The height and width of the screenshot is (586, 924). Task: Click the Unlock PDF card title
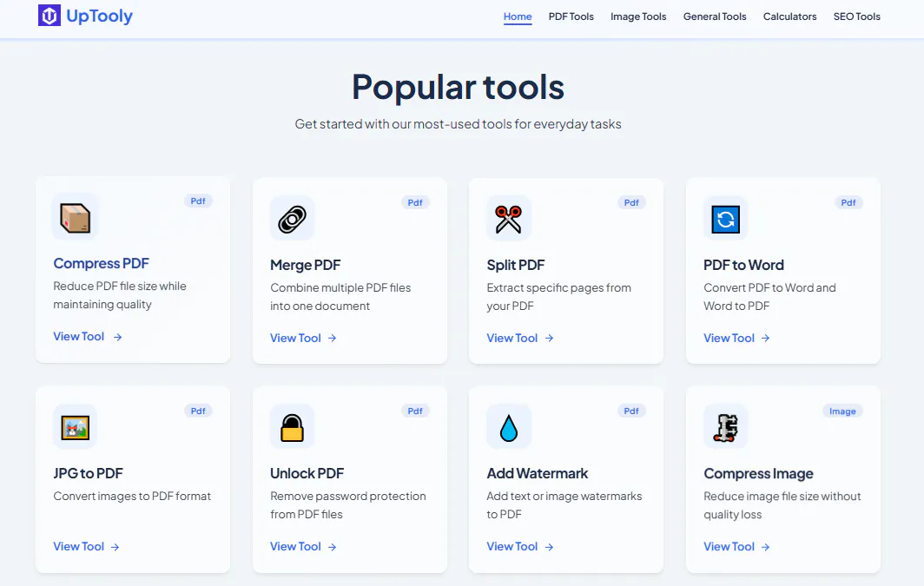307,473
